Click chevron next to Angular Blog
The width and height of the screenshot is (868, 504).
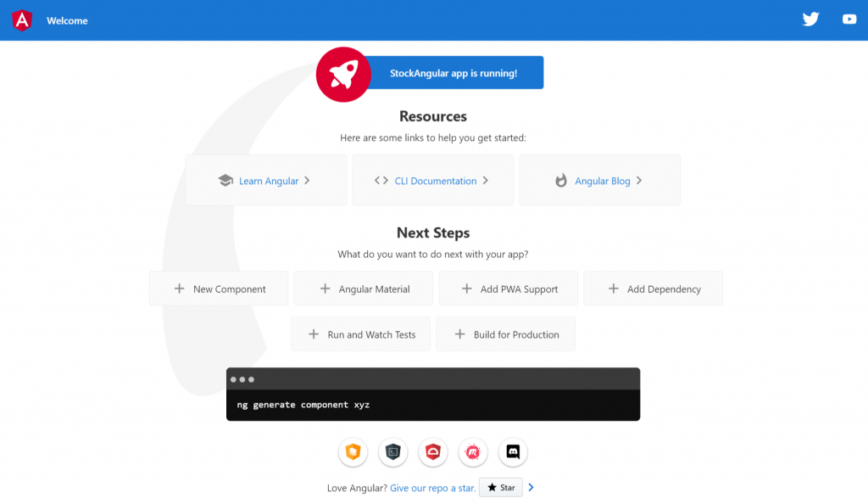[639, 181]
